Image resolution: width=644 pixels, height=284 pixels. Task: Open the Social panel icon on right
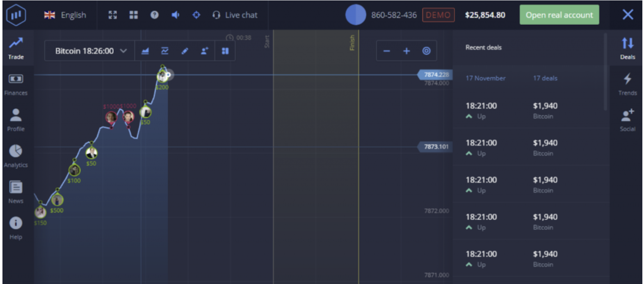628,120
